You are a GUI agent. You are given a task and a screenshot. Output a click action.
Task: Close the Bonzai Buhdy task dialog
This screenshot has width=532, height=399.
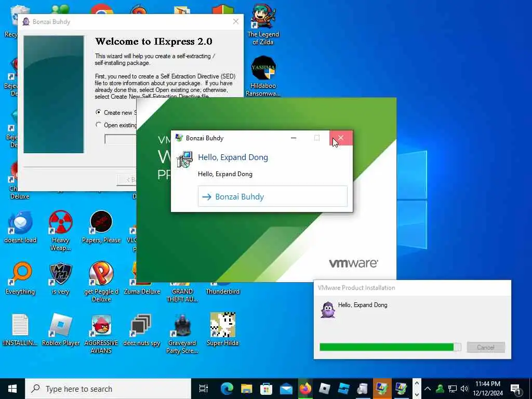pyautogui.click(x=341, y=138)
